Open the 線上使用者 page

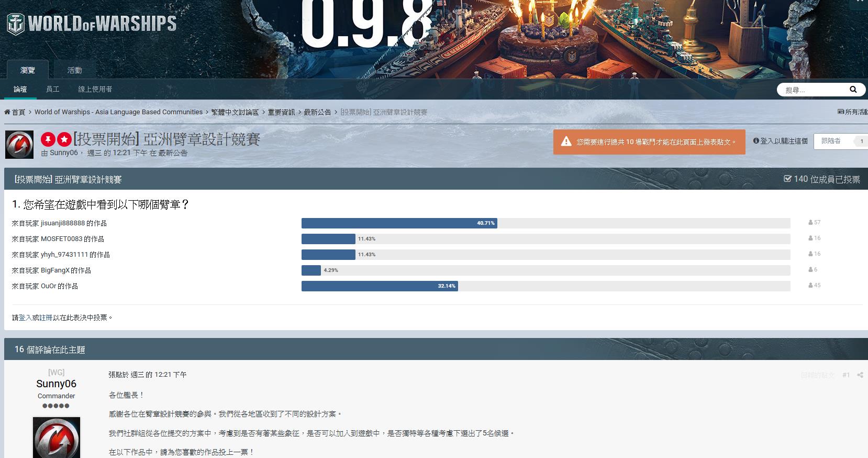95,89
